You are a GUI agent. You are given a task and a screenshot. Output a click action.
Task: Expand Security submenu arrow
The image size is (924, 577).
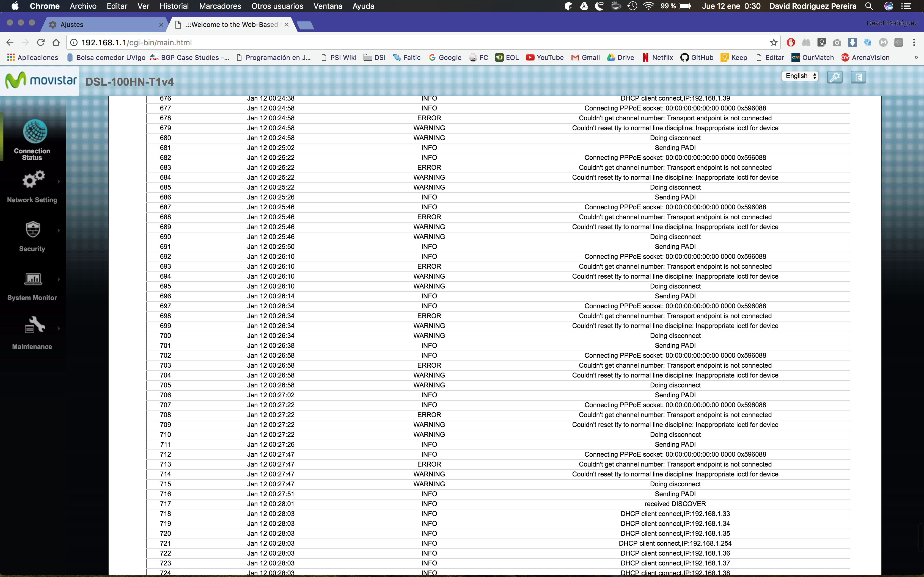tap(59, 231)
